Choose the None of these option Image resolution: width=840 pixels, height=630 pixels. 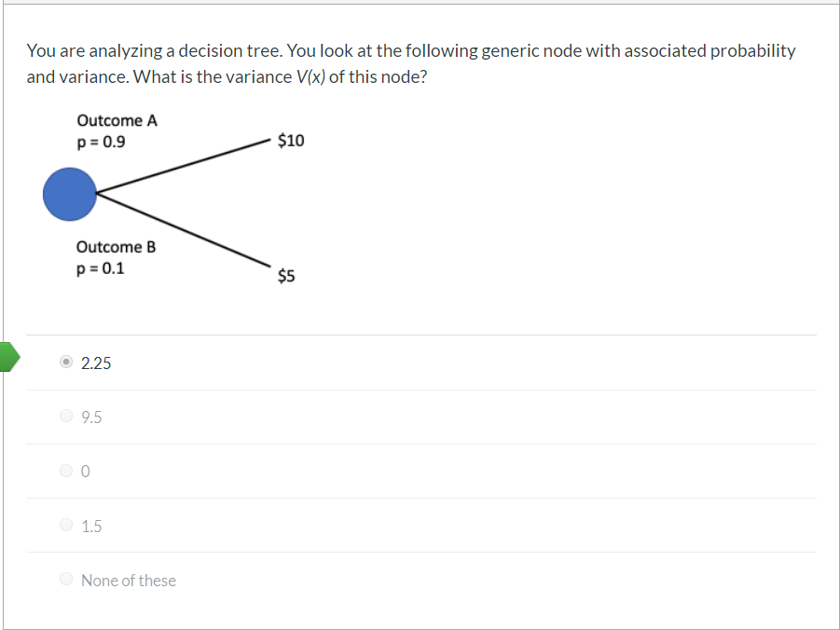pyautogui.click(x=66, y=578)
